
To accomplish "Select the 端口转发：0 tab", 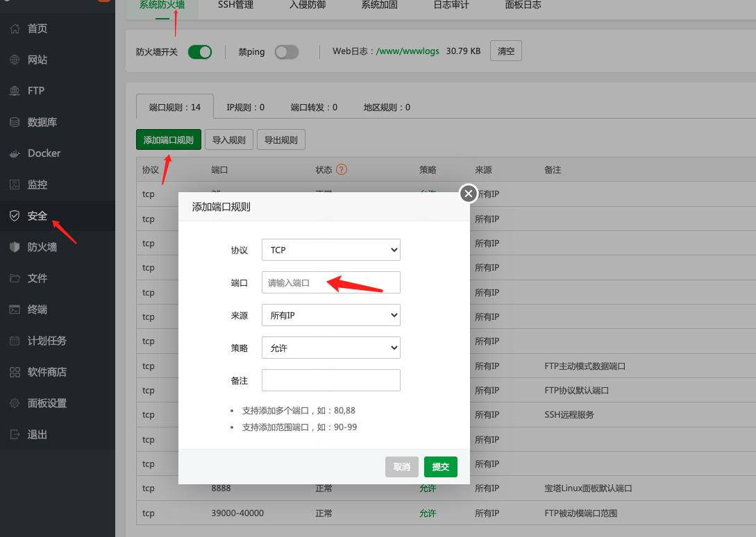I will click(314, 107).
